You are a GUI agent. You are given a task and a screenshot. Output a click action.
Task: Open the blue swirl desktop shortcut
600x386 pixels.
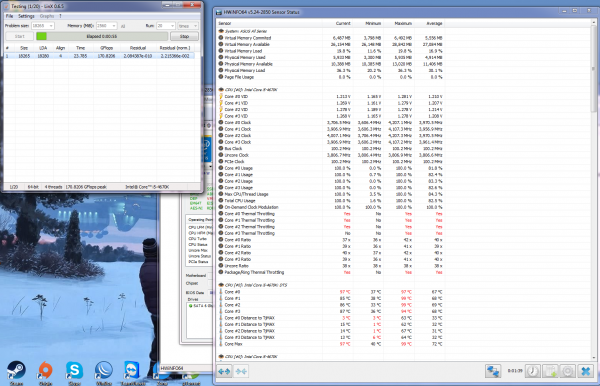[103, 370]
